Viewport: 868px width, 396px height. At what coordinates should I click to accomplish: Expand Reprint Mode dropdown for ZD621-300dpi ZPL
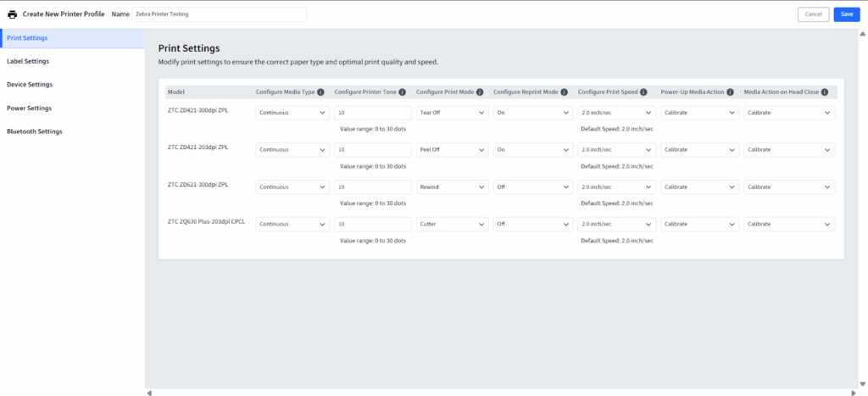[531, 187]
